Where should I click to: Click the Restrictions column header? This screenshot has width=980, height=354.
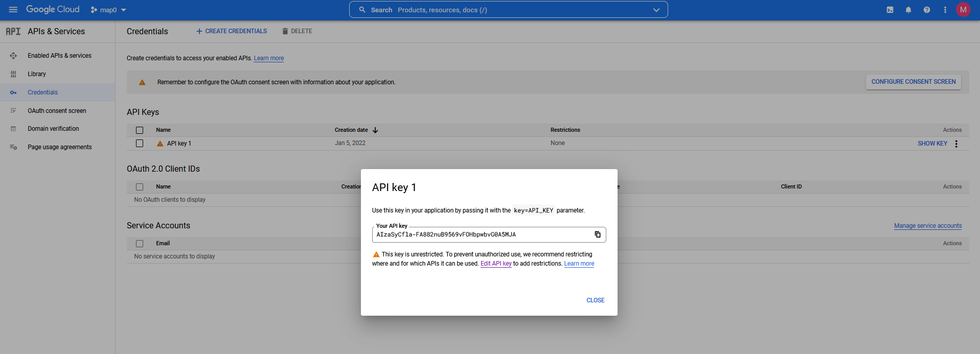point(565,130)
